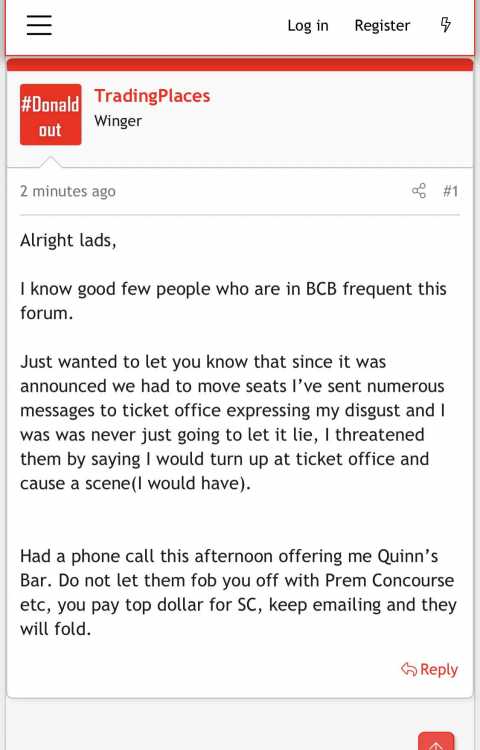
Task: Open the hamburger navigation menu
Action: pos(39,24)
